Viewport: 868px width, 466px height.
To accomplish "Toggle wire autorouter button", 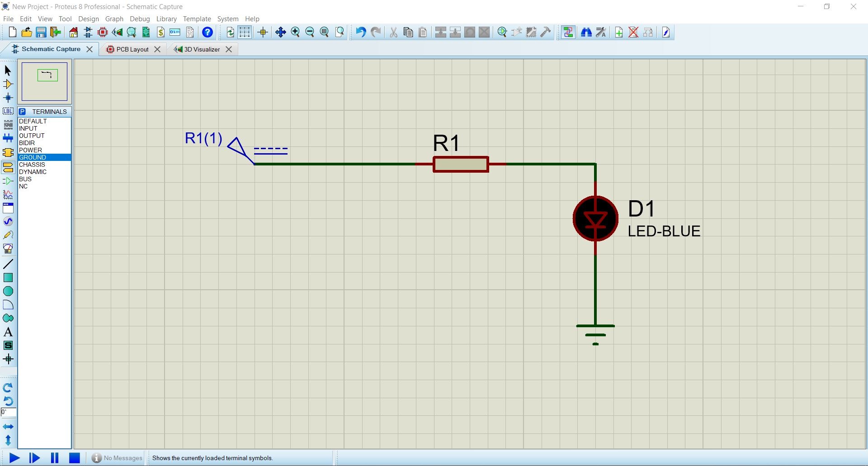I will point(568,32).
